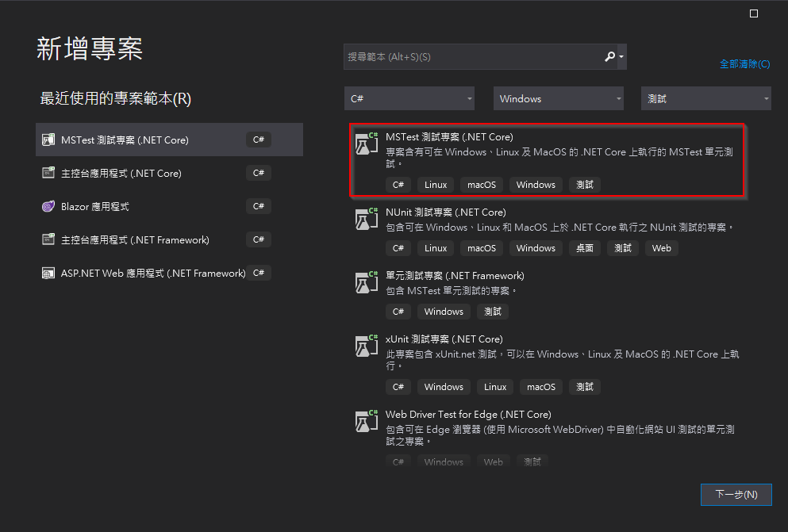Click the 桌面 tag under NUnit template
Screen dimensions: 788x532
585,248
